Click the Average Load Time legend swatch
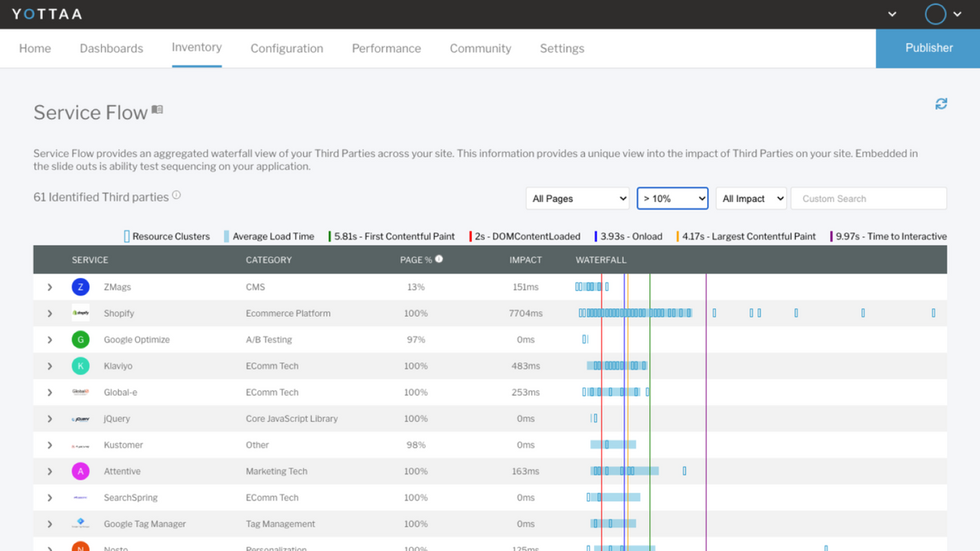 [227, 236]
